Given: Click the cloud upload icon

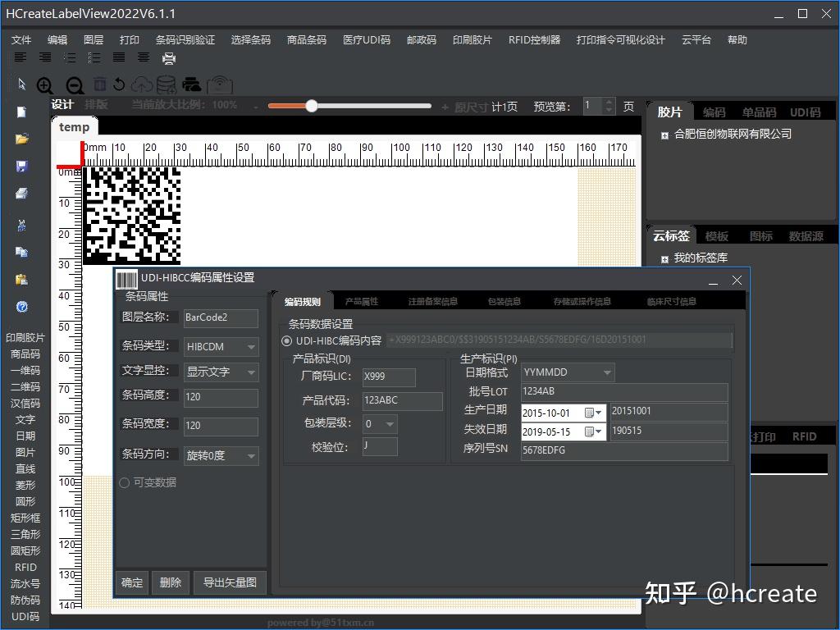Looking at the screenshot, I should (141, 84).
